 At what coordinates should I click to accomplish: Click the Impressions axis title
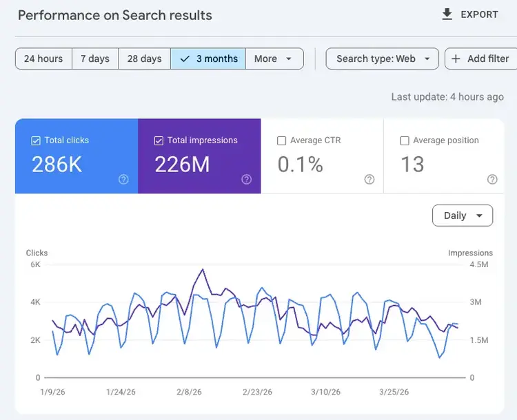tap(470, 253)
